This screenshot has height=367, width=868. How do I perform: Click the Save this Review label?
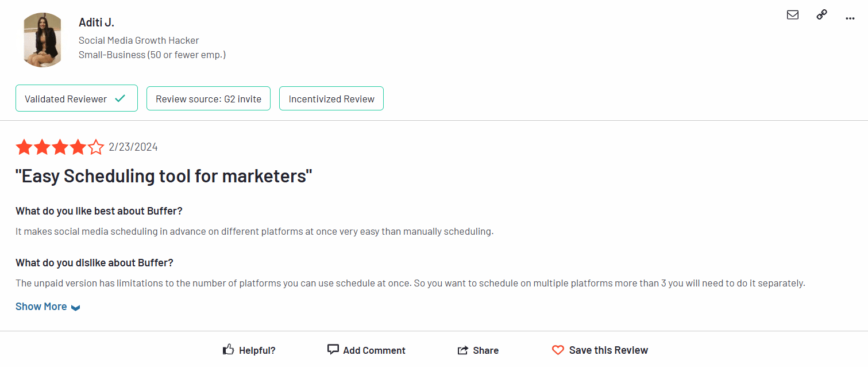click(608, 350)
